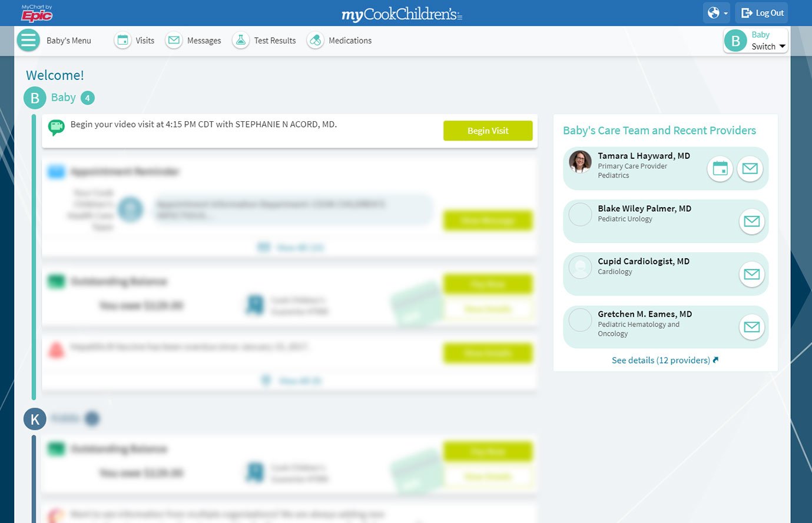Message Blake Wiley Palmer, MD
This screenshot has width=812, height=523.
[751, 221]
